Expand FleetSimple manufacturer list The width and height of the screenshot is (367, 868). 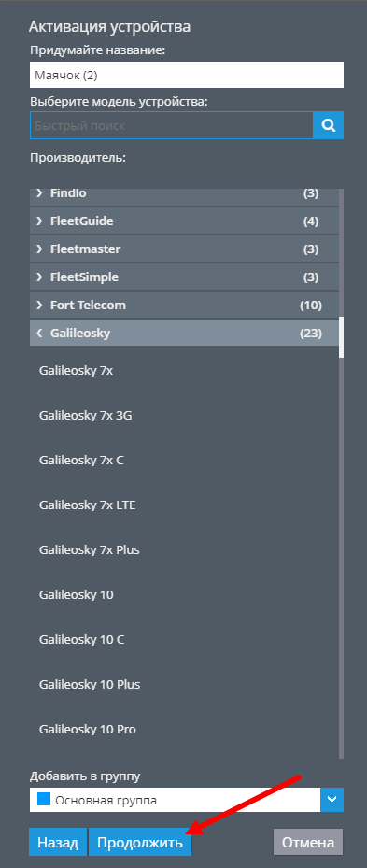tap(184, 277)
